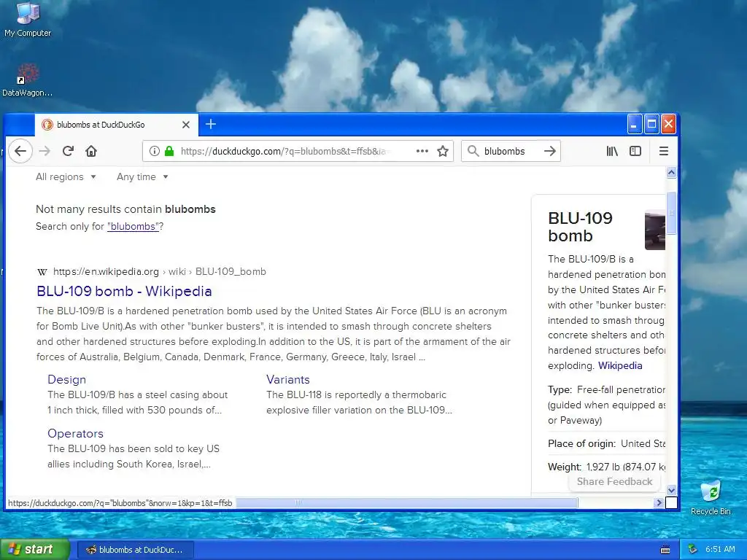Screen dimensions: 747x560
Task: Go back to the previous page
Action: (20, 151)
